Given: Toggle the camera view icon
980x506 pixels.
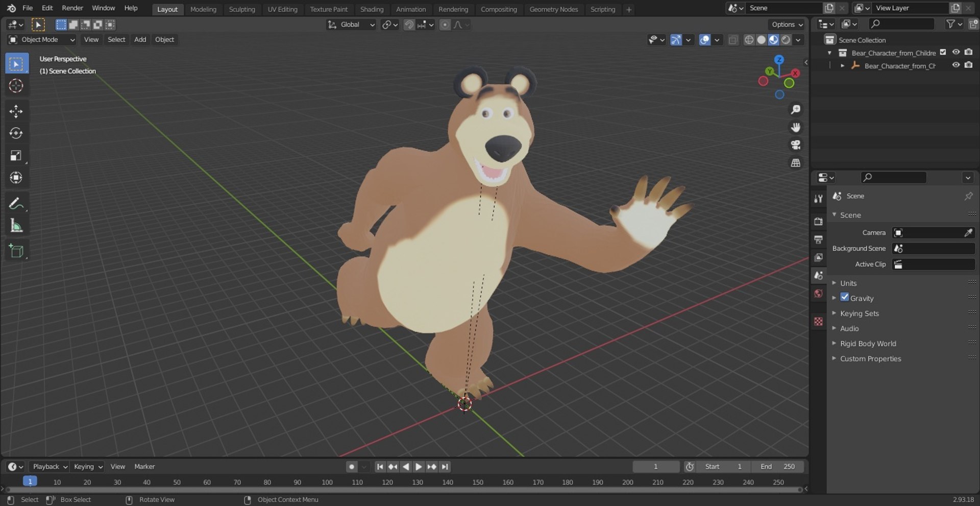Looking at the screenshot, I should [796, 145].
